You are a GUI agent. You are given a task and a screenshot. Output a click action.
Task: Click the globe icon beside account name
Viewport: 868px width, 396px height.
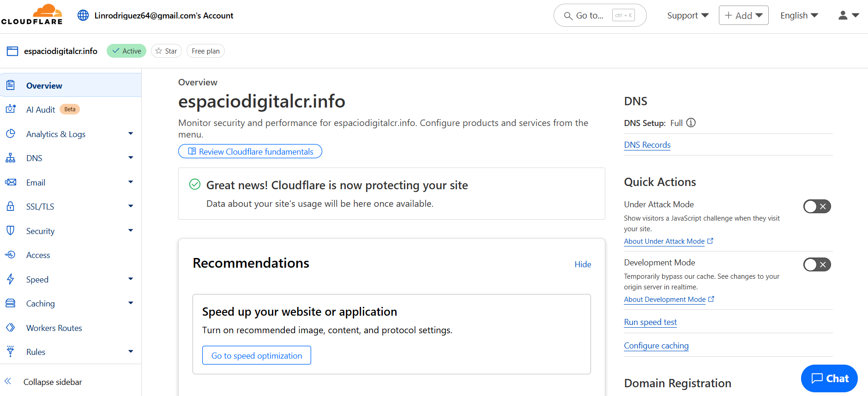[83, 15]
